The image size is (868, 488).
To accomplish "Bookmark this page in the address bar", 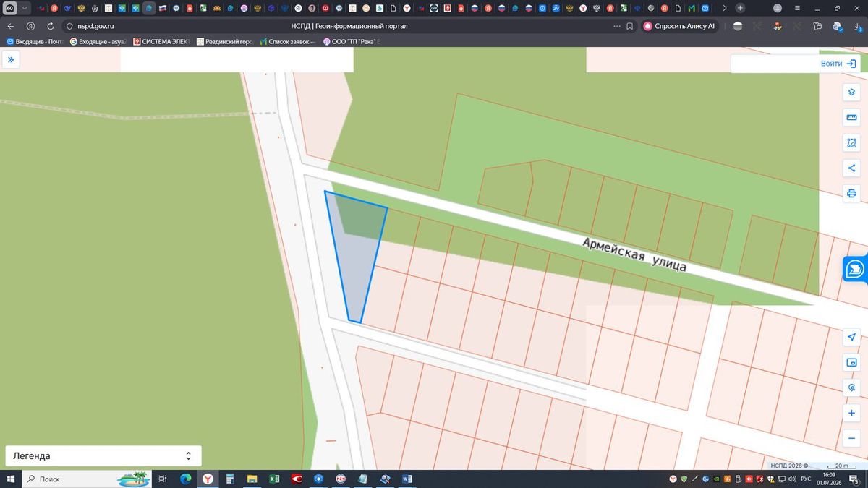I will [x=630, y=26].
